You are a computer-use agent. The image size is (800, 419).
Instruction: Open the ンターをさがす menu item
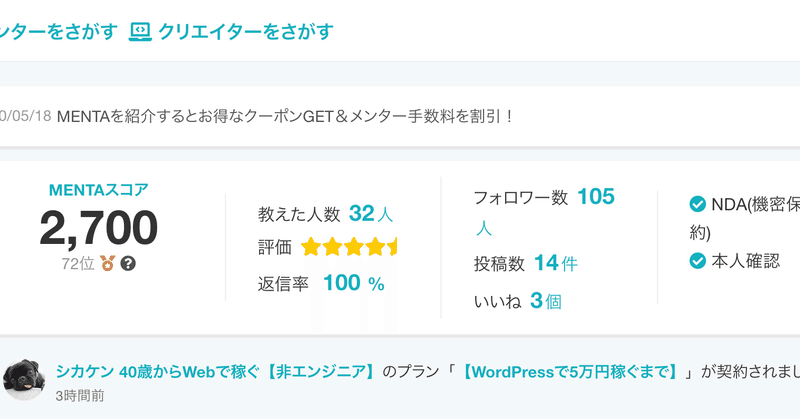(x=59, y=32)
